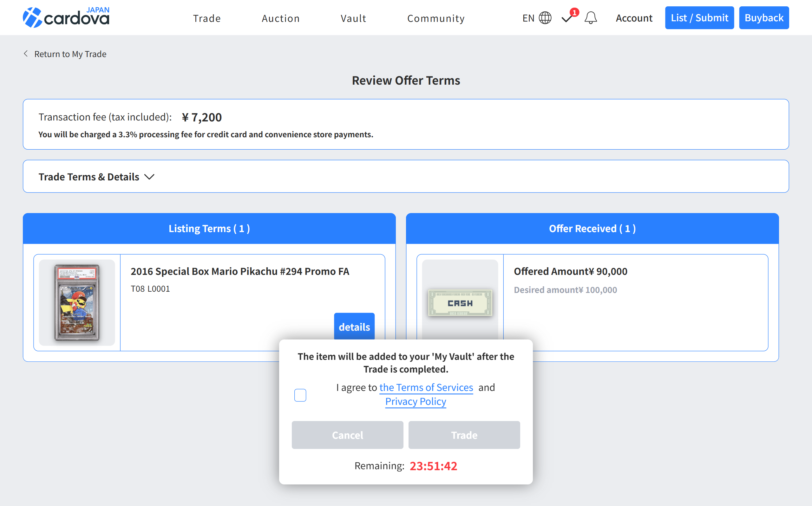Click the Cardova Japan logo
The height and width of the screenshot is (506, 812).
click(x=66, y=17)
